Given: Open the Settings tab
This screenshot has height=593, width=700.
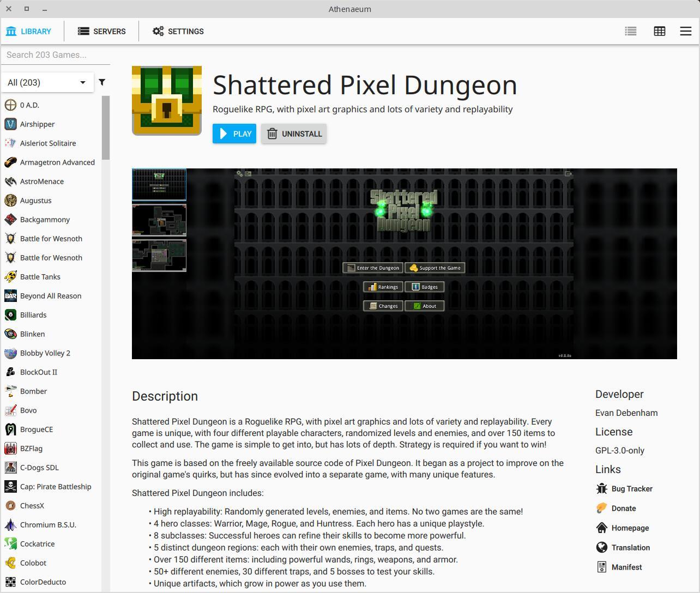Looking at the screenshot, I should coord(178,31).
